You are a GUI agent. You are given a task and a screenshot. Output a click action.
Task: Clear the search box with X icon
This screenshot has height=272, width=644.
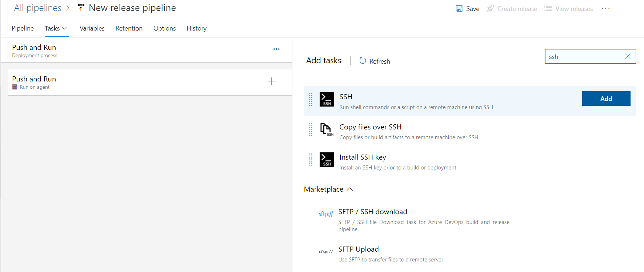(x=628, y=56)
